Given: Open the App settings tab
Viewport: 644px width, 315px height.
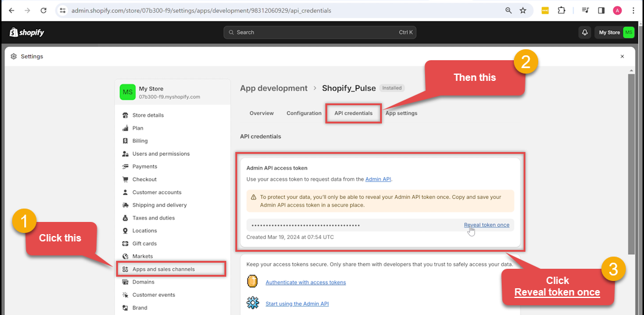Looking at the screenshot, I should (x=401, y=113).
